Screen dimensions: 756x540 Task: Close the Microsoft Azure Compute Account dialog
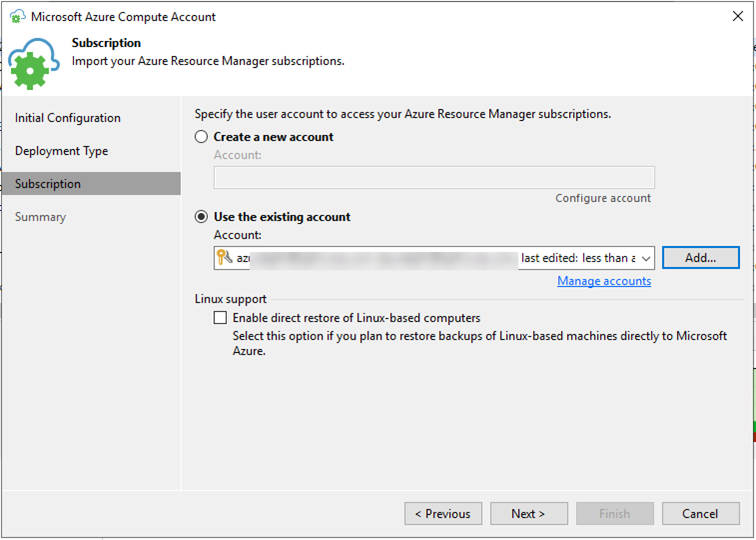738,16
